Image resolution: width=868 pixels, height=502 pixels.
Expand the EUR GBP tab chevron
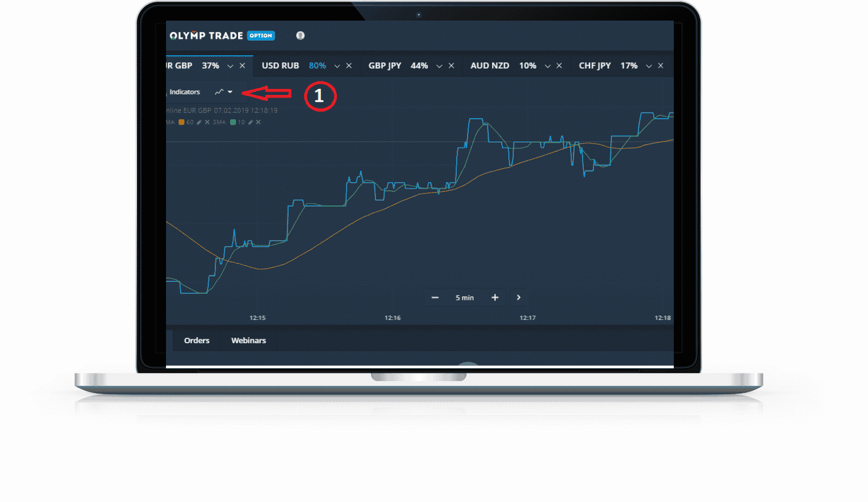(x=230, y=66)
